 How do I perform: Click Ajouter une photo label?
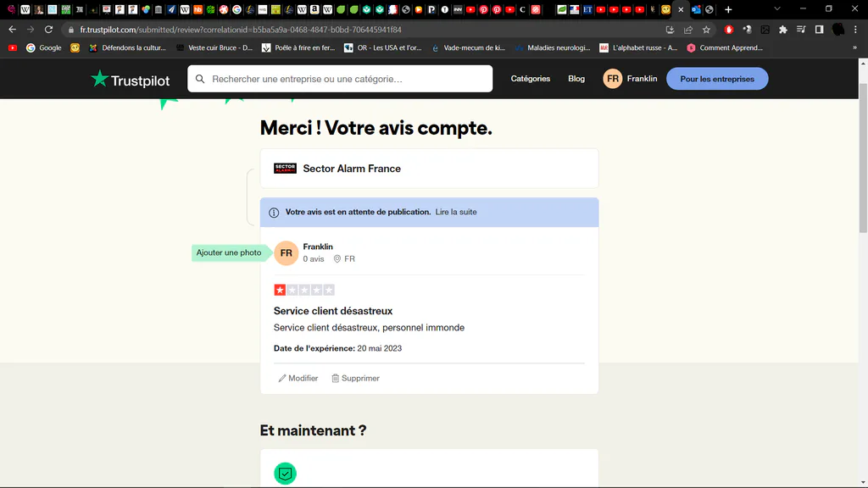coord(229,252)
